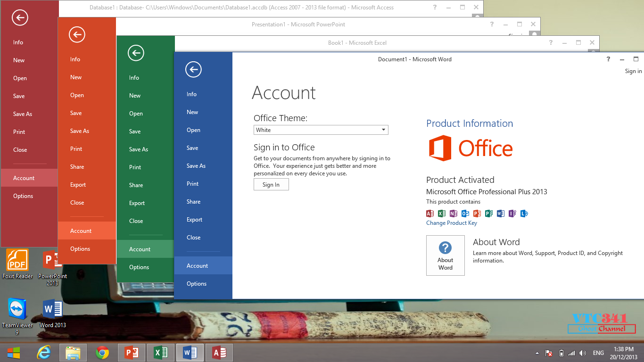Click the back arrow in Access backstage
Viewport: 644px width, 362px height.
[x=20, y=18]
